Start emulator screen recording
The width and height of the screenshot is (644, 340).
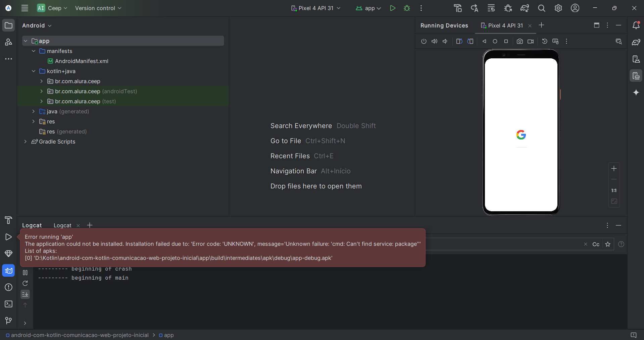(531, 41)
